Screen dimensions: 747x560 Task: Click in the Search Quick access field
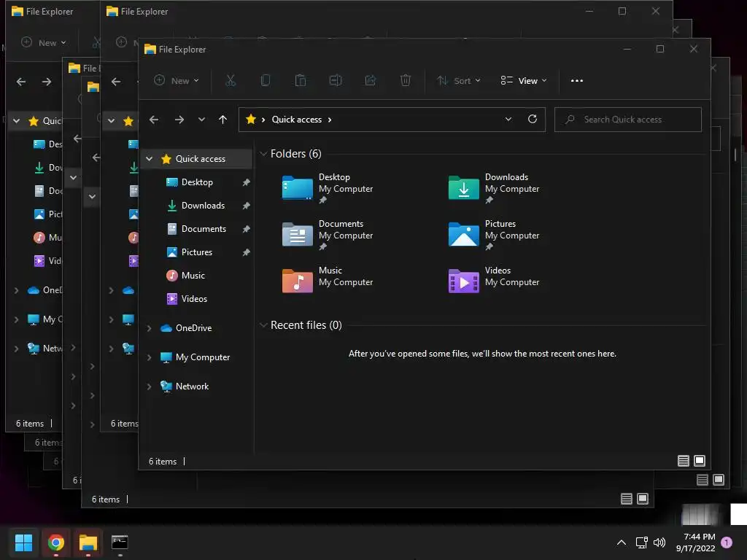[x=628, y=120]
